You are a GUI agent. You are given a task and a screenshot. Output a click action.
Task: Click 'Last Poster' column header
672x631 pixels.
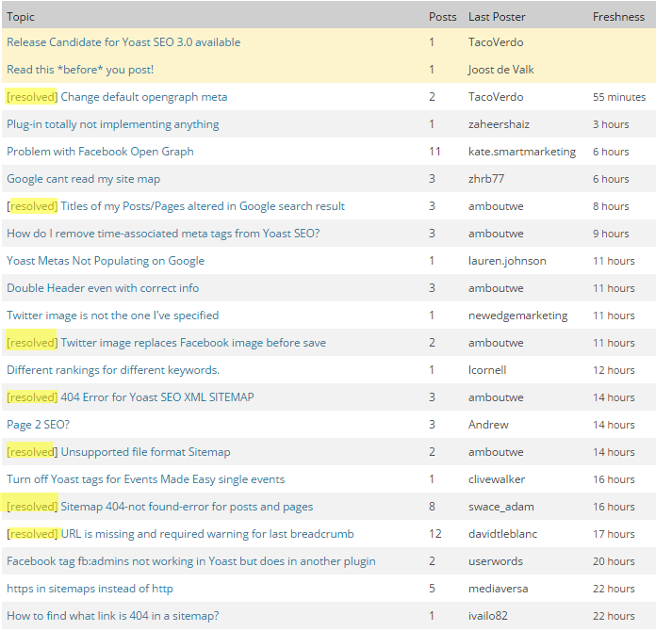point(497,17)
